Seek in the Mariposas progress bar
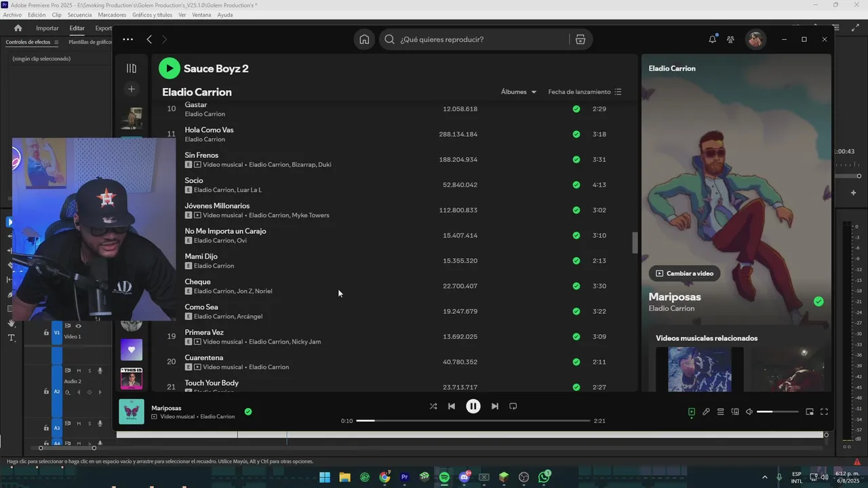 [473, 421]
